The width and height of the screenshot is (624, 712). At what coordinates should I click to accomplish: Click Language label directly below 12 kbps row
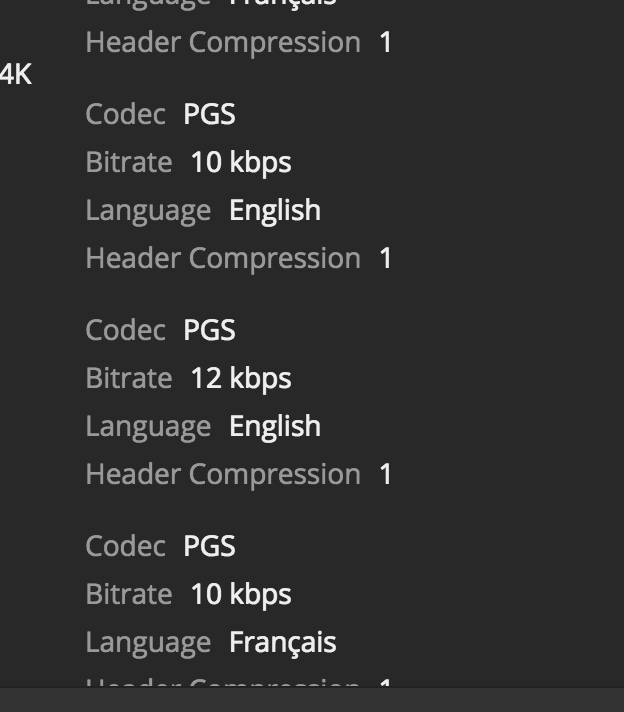click(x=148, y=427)
